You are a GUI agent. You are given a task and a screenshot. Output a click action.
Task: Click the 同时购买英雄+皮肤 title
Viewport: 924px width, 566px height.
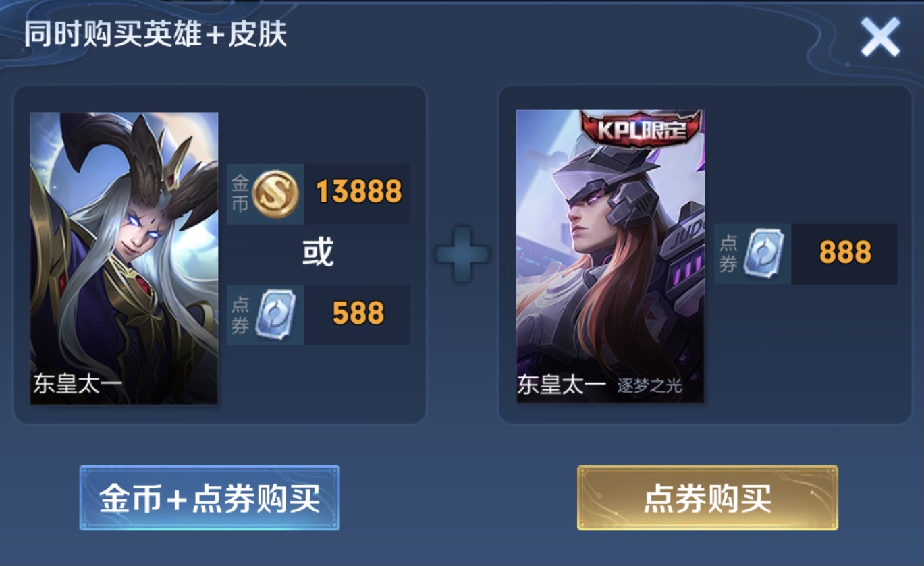pyautogui.click(x=156, y=34)
